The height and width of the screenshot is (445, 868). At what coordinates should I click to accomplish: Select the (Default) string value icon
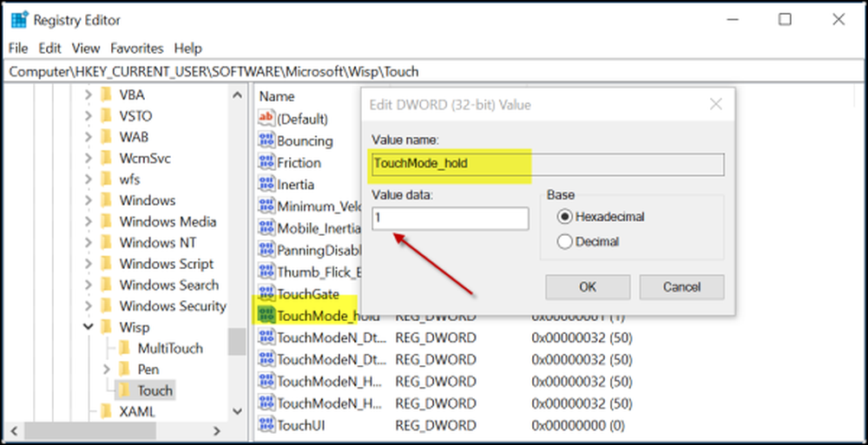tap(266, 118)
